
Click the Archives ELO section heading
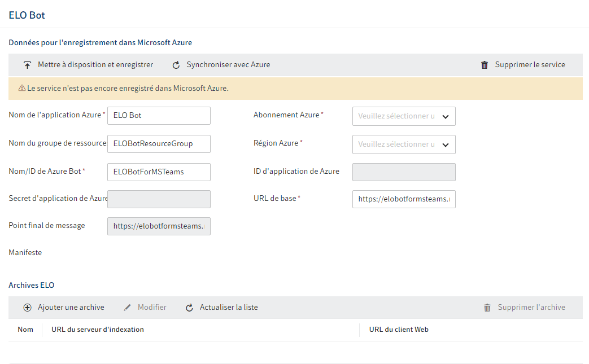coord(32,285)
